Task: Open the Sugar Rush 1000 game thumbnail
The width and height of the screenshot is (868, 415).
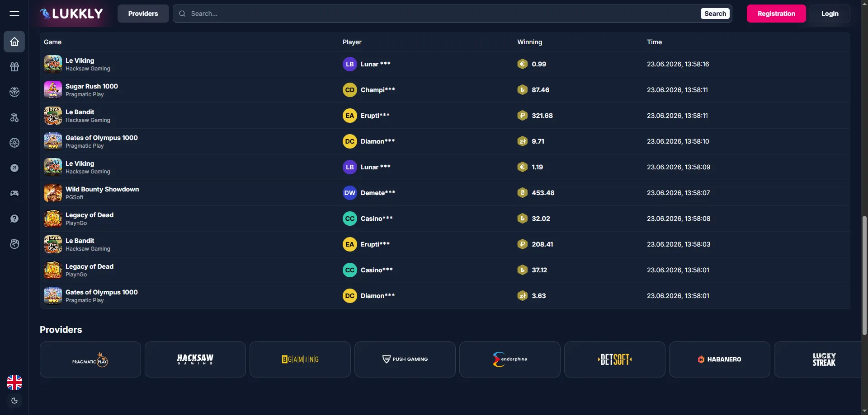Action: tap(53, 90)
